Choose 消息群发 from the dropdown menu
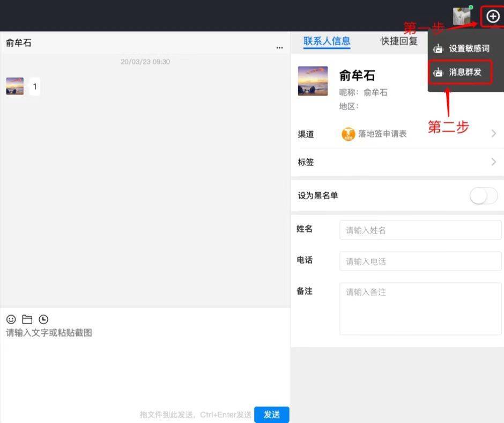Image resolution: width=504 pixels, height=423 pixels. pyautogui.click(x=462, y=72)
